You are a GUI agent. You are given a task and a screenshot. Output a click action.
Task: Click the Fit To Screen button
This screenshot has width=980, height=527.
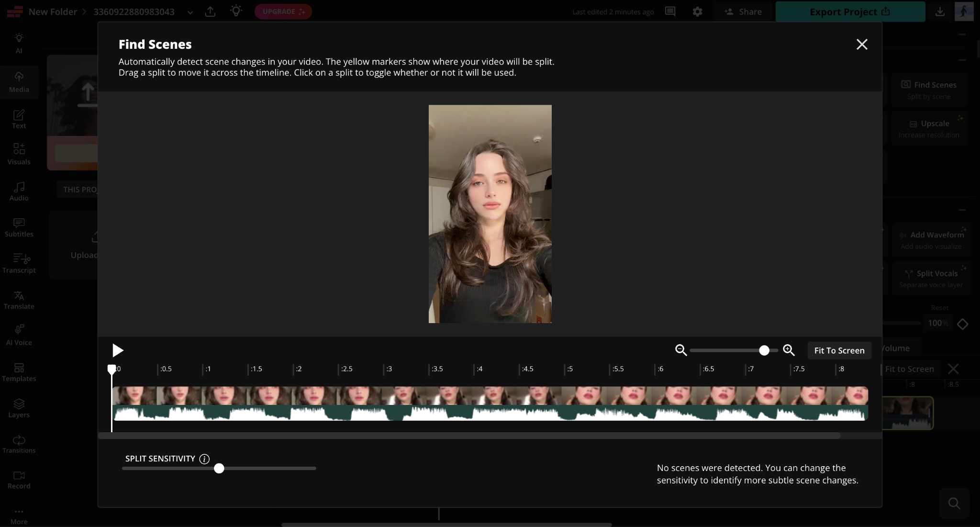point(839,350)
